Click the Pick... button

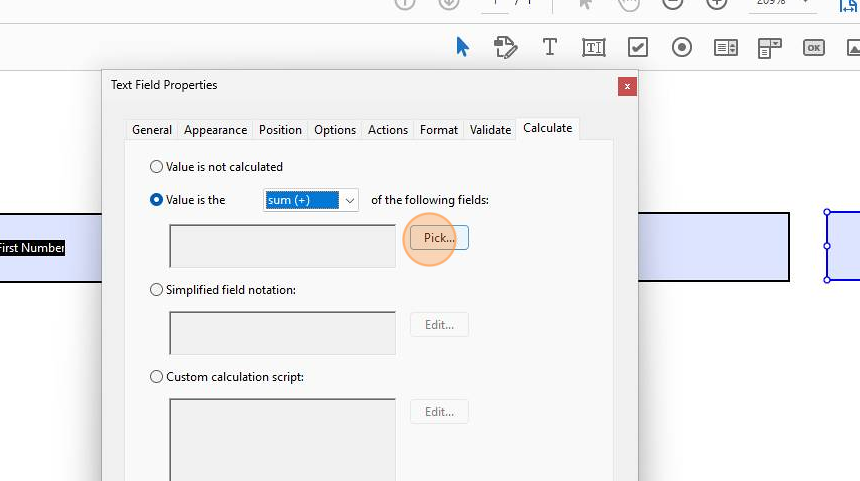pyautogui.click(x=439, y=238)
